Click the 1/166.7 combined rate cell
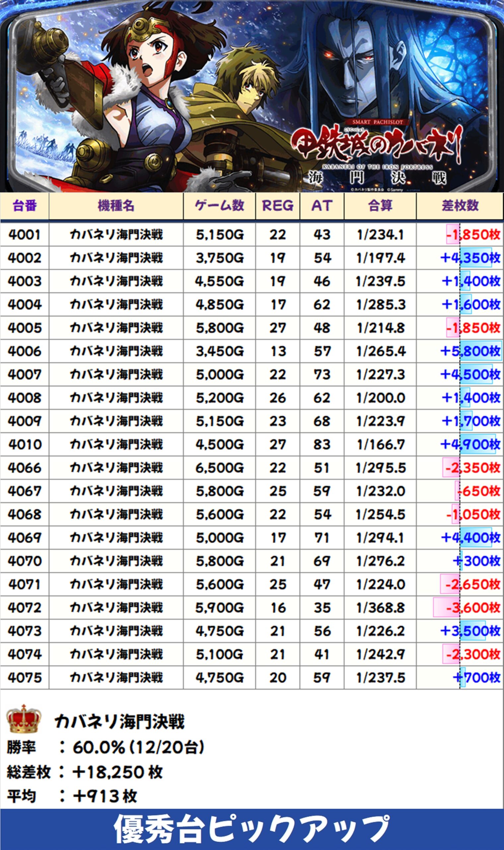The image size is (504, 850). pos(380,444)
